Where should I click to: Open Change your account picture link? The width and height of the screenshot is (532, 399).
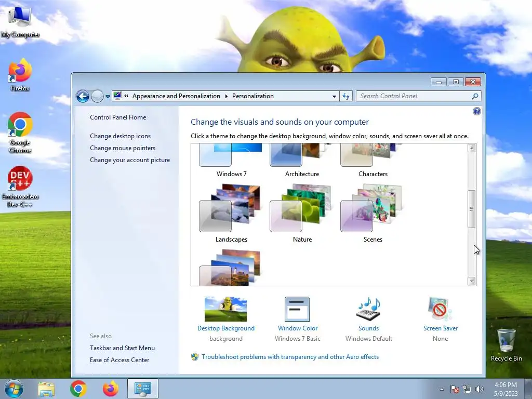click(129, 160)
